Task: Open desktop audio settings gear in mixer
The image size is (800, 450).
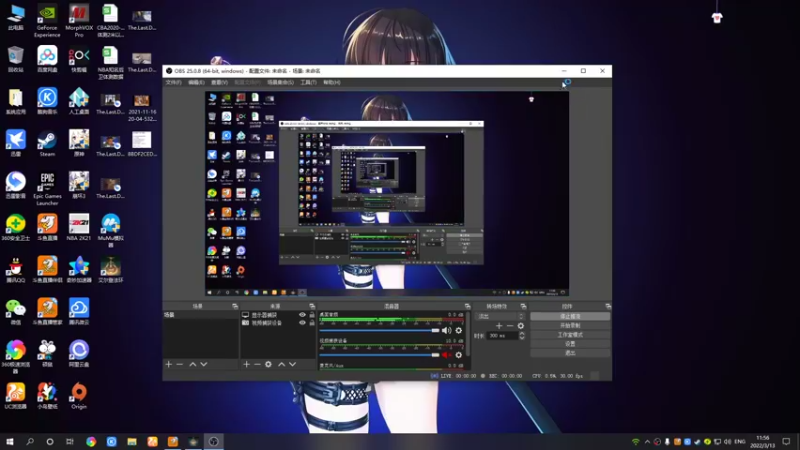Action: [459, 331]
